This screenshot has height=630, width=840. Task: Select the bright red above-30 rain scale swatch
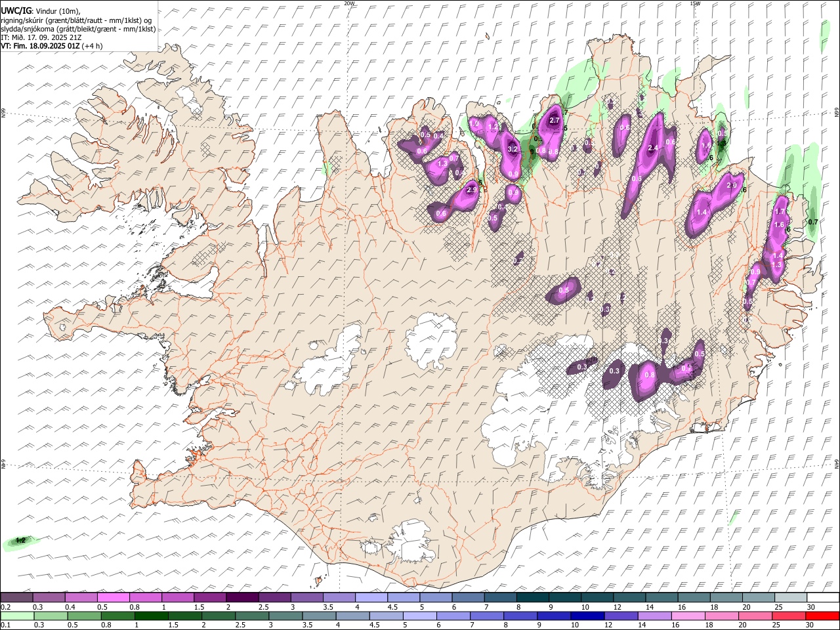coord(822,616)
